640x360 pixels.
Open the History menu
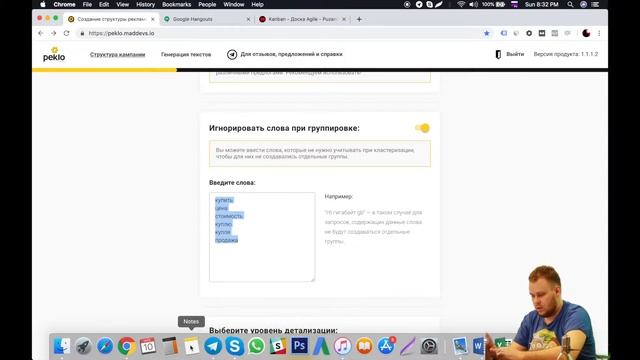145,4
